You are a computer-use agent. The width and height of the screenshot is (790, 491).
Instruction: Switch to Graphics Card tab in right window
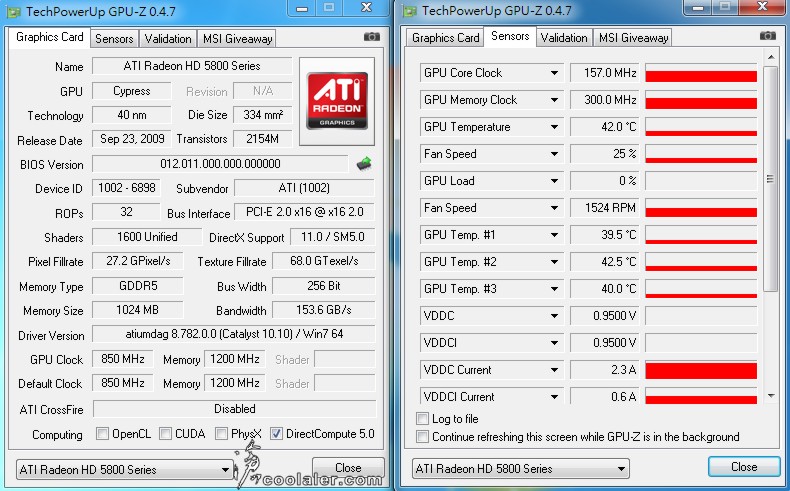(445, 38)
